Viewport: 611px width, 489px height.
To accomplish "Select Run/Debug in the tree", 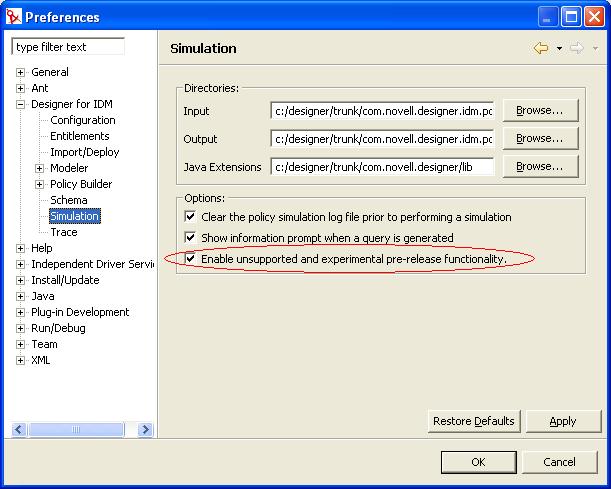I will [x=58, y=328].
